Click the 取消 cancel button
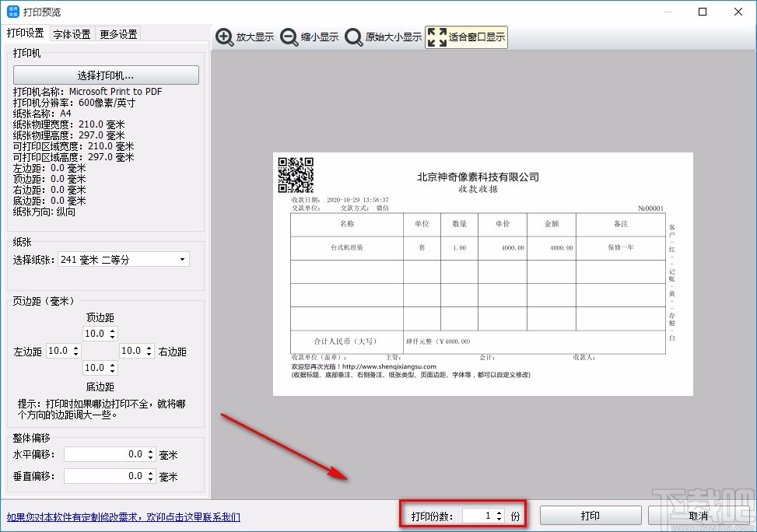Image resolution: width=757 pixels, height=532 pixels. click(x=698, y=515)
